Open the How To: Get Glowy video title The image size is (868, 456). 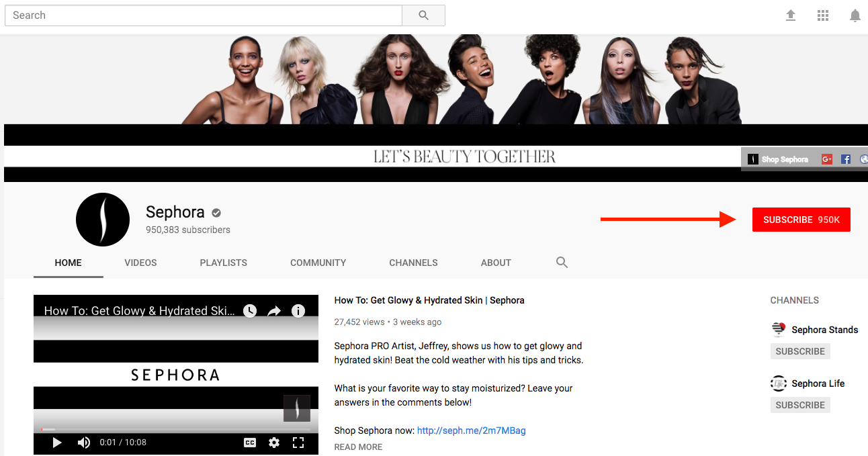[x=429, y=300]
